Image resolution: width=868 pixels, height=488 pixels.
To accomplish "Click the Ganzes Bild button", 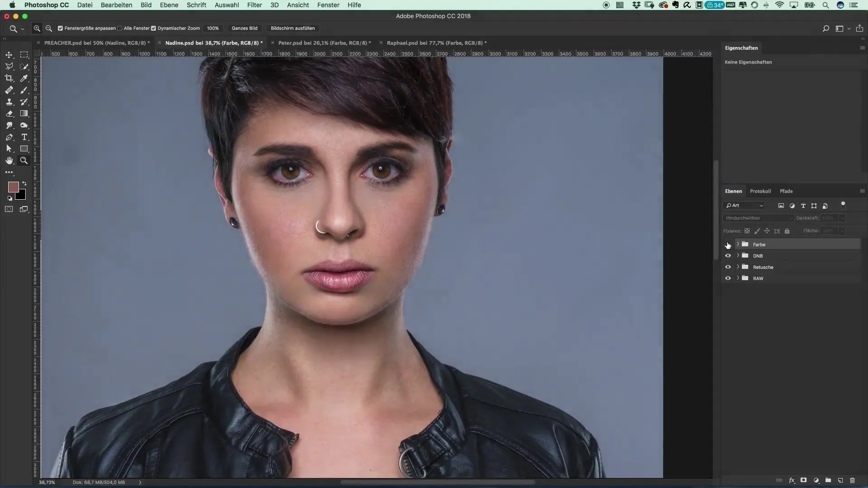I will (x=245, y=28).
